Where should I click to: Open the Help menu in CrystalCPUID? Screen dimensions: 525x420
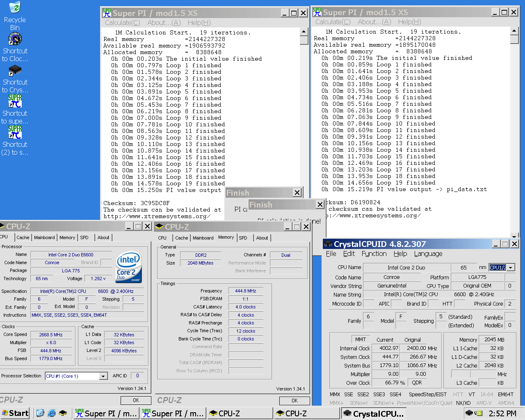400,254
